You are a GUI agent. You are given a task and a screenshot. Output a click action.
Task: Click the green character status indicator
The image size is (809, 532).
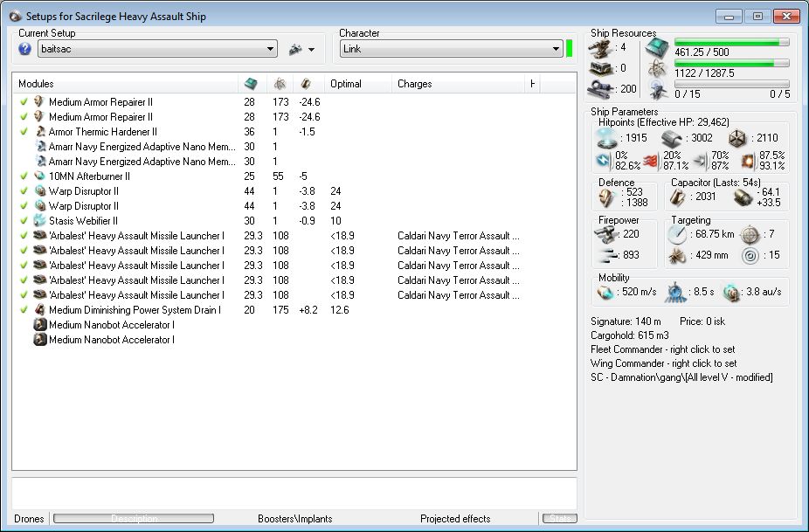click(570, 49)
